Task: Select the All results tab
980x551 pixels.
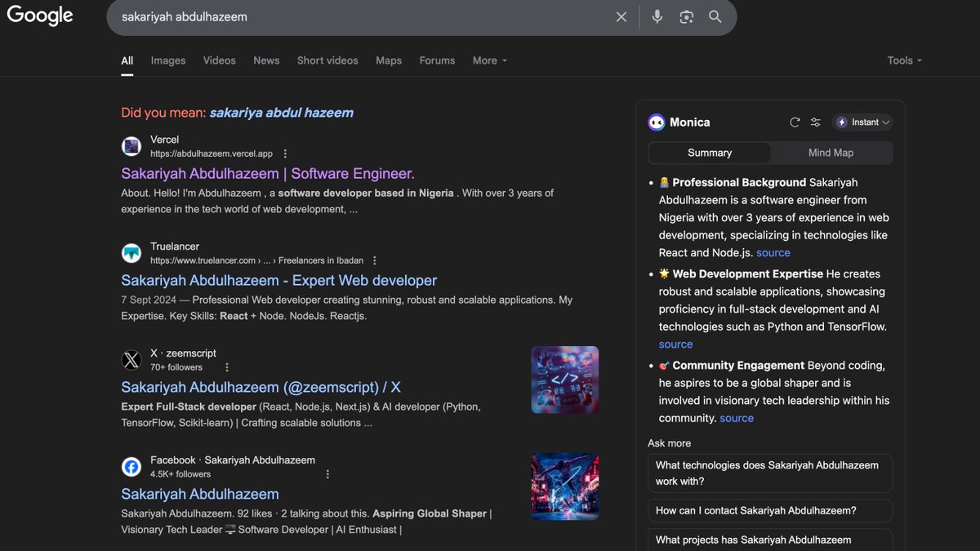Action: pyautogui.click(x=127, y=60)
